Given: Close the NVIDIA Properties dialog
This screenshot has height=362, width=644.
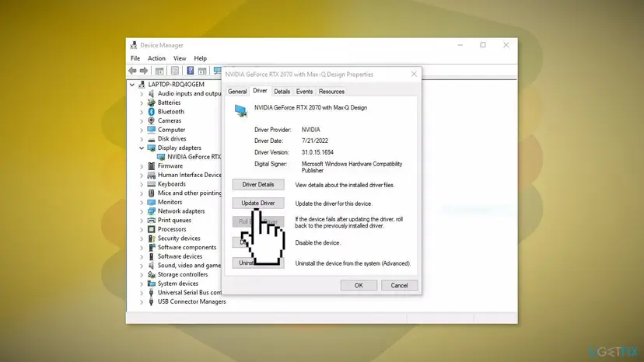Looking at the screenshot, I should [414, 75].
